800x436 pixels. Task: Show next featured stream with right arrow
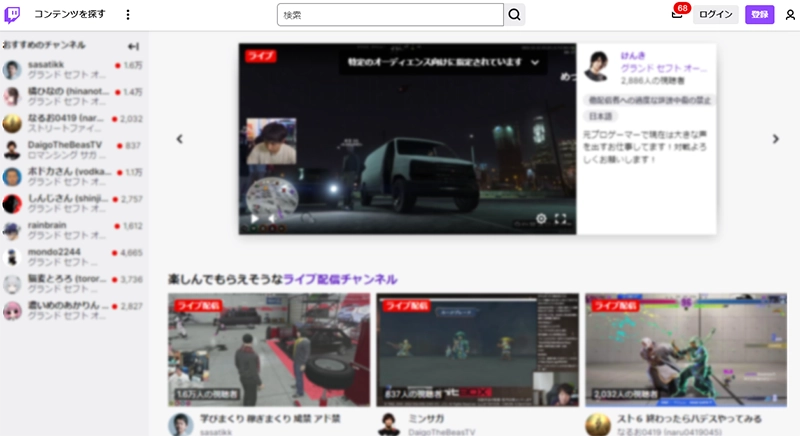[776, 139]
